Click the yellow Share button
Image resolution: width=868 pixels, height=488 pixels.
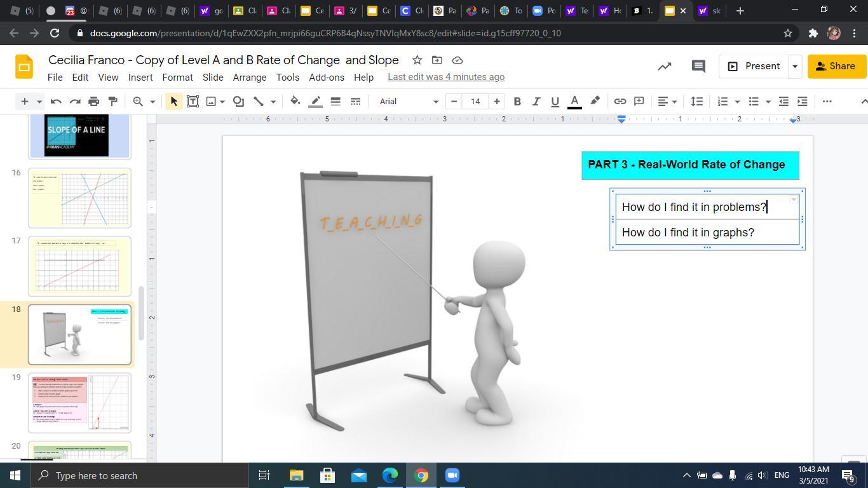point(837,66)
